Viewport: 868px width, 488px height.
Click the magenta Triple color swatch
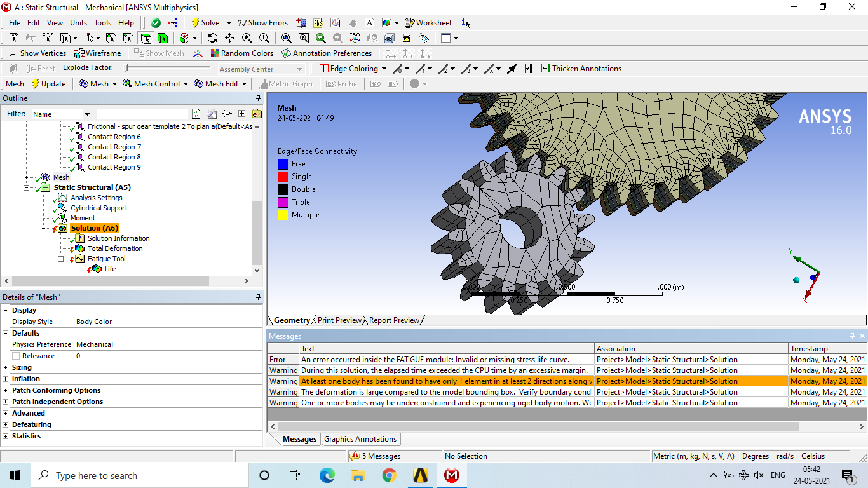point(283,202)
